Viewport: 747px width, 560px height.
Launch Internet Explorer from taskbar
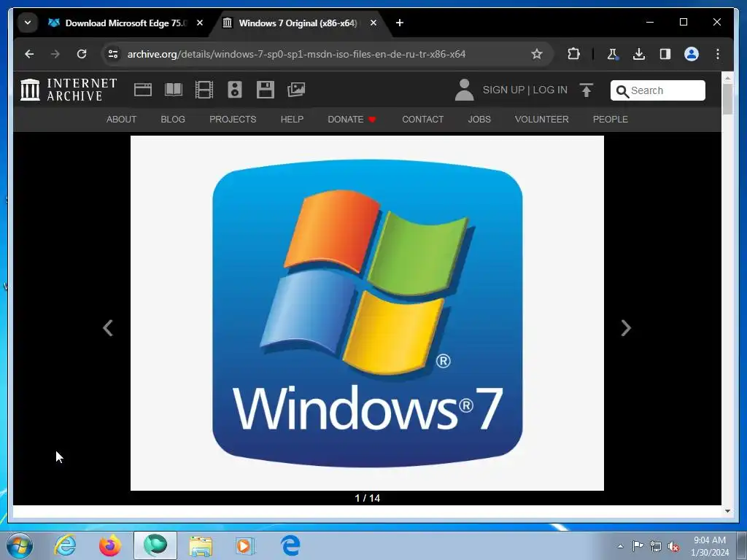coord(65,545)
